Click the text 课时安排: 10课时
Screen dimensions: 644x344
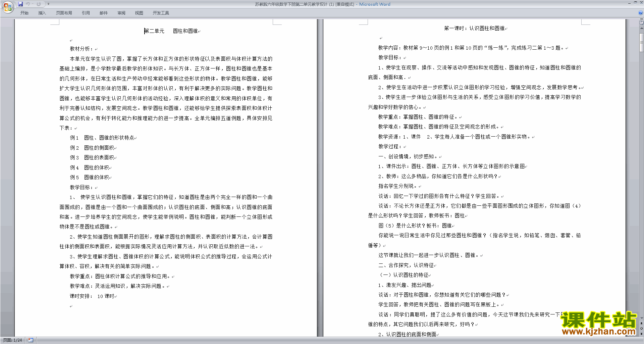(92, 296)
